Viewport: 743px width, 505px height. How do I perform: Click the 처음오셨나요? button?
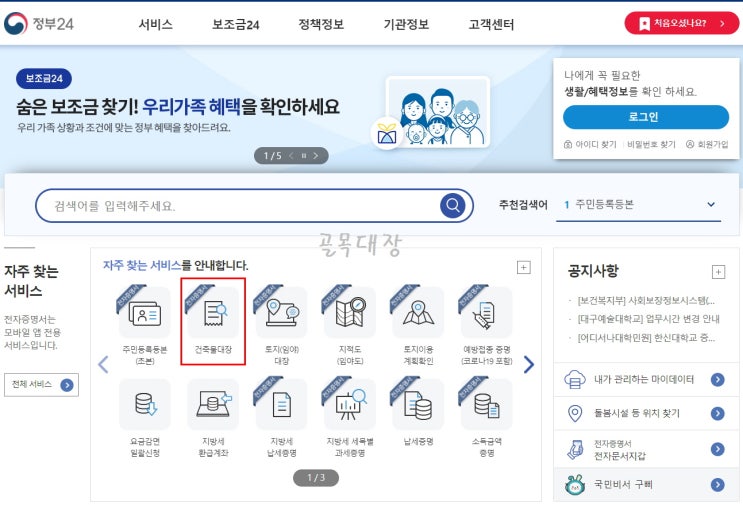[x=681, y=23]
